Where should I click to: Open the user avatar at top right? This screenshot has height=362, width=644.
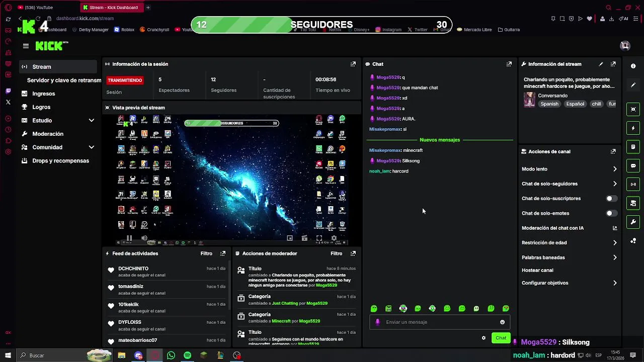coord(625,46)
